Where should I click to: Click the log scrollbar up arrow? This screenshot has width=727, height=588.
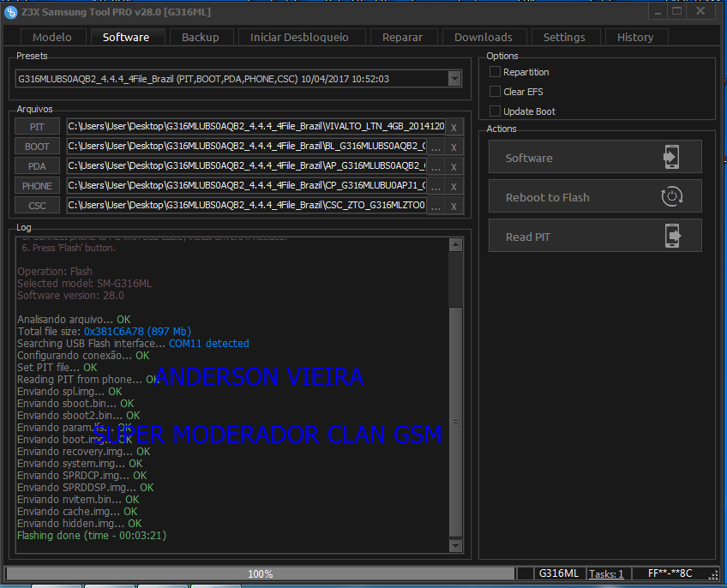456,245
